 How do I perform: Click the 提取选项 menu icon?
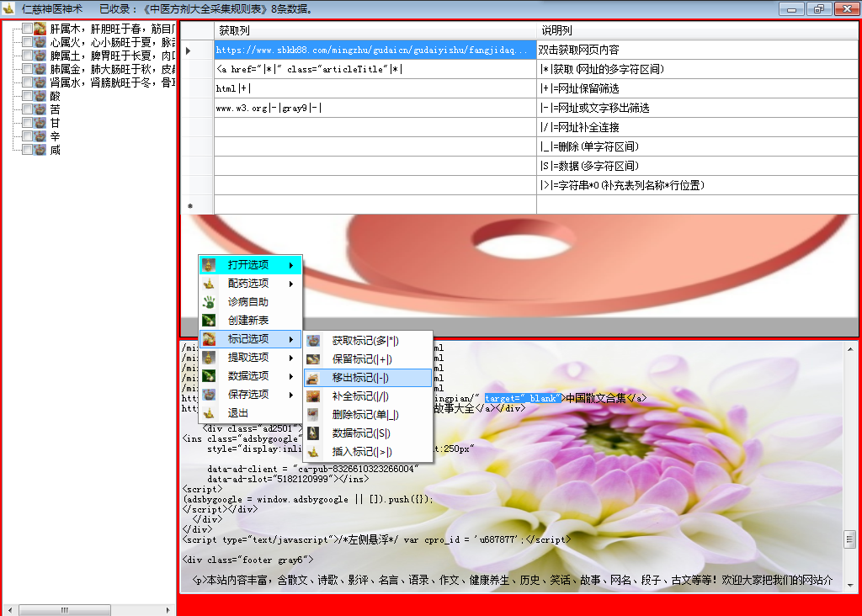tap(209, 358)
